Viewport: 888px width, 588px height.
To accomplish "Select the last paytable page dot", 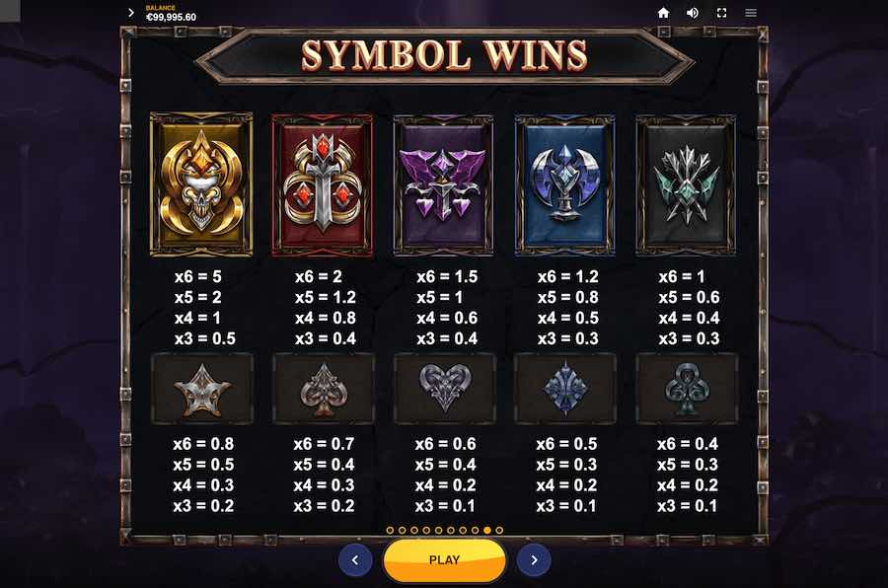I will click(499, 530).
